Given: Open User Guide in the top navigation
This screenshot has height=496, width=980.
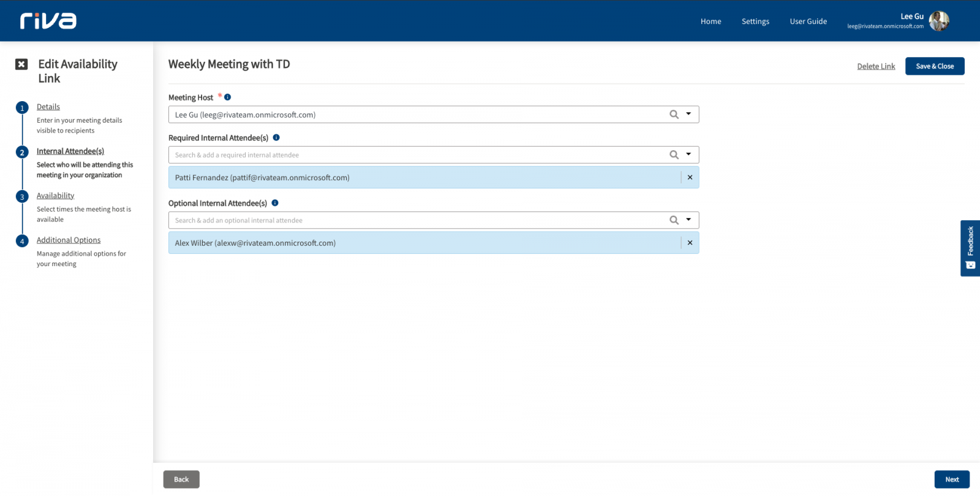Looking at the screenshot, I should click(x=808, y=21).
